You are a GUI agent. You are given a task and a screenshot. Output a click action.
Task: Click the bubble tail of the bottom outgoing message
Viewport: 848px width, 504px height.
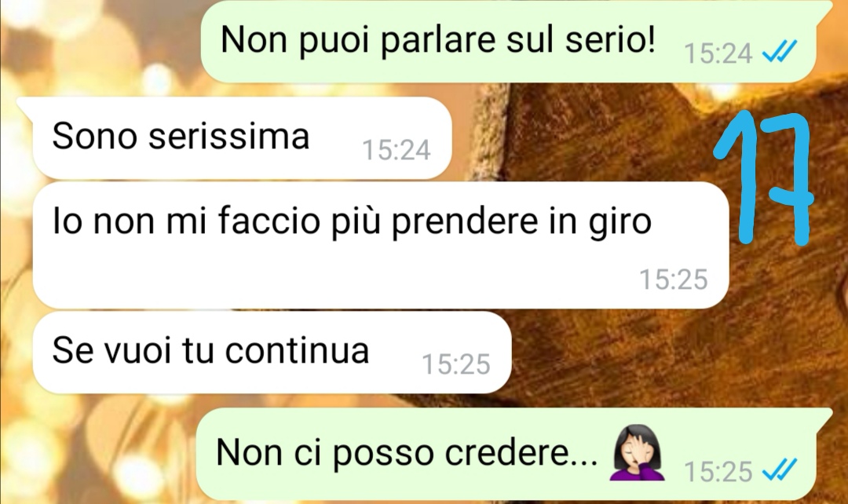(824, 417)
